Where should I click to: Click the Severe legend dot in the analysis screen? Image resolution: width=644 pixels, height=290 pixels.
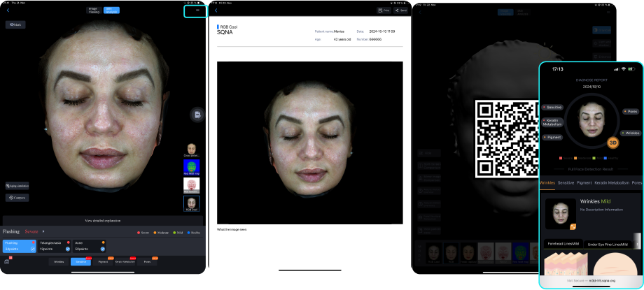[x=138, y=233]
